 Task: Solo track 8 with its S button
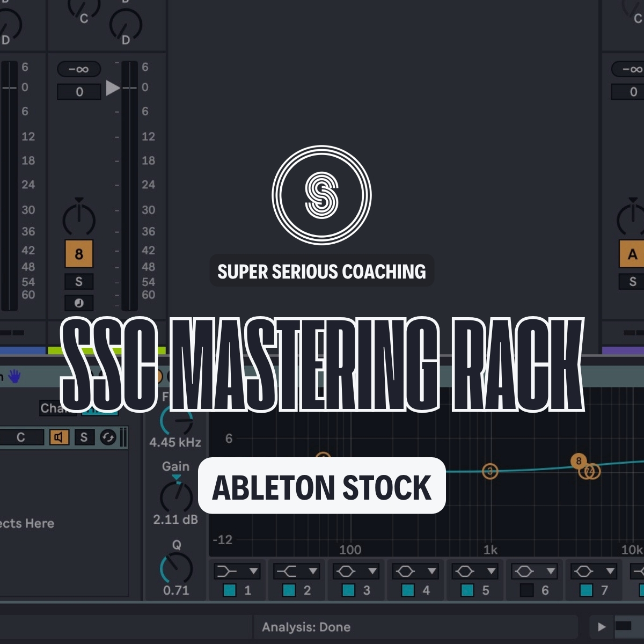point(79,281)
